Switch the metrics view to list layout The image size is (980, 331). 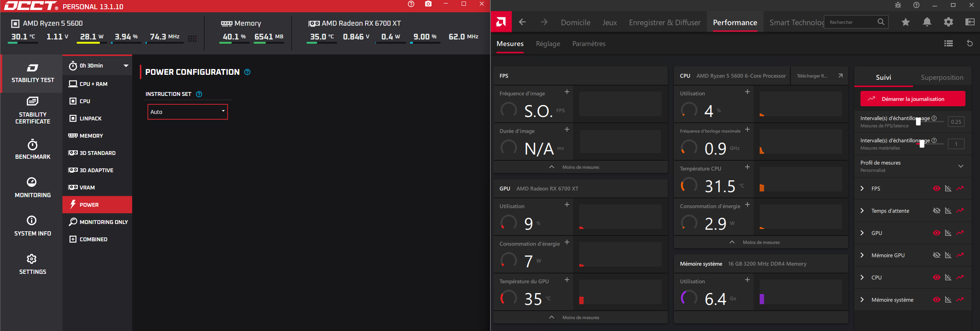coord(949,44)
